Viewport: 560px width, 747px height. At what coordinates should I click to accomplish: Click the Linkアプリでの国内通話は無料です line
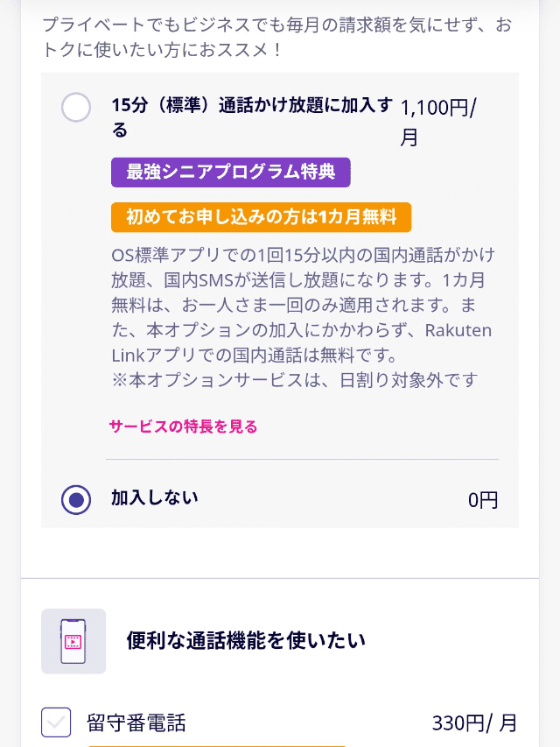click(x=255, y=355)
